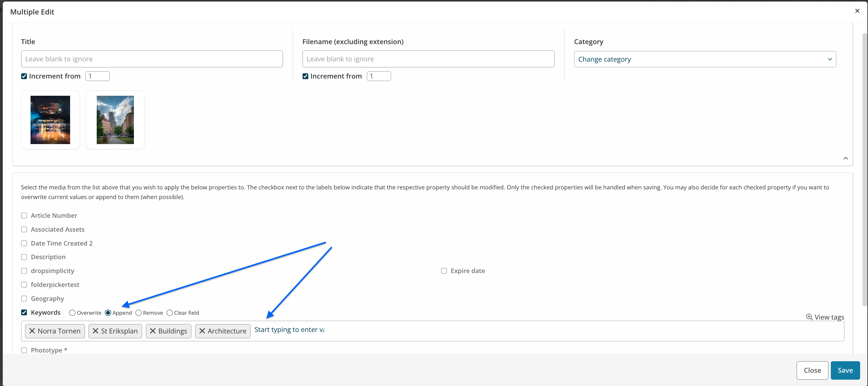Check the Article Number property
The image size is (868, 386).
[x=24, y=216]
